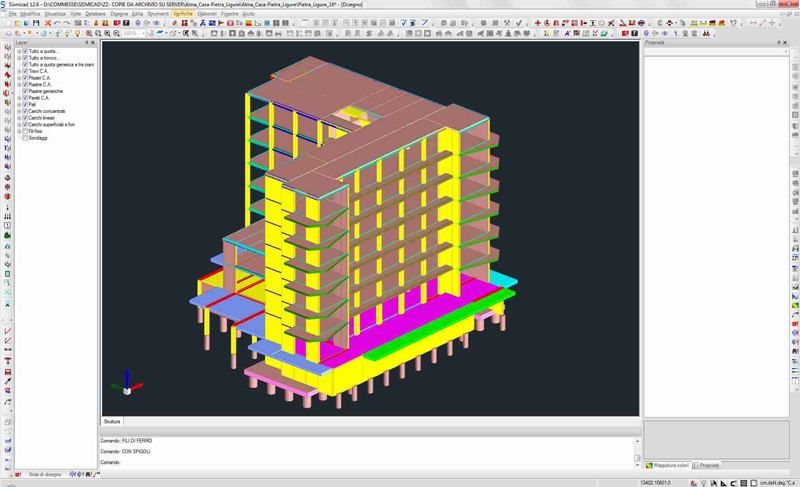The height and width of the screenshot is (487, 800).
Task: Click the light bulb icon in toolbar
Action: [x=77, y=33]
